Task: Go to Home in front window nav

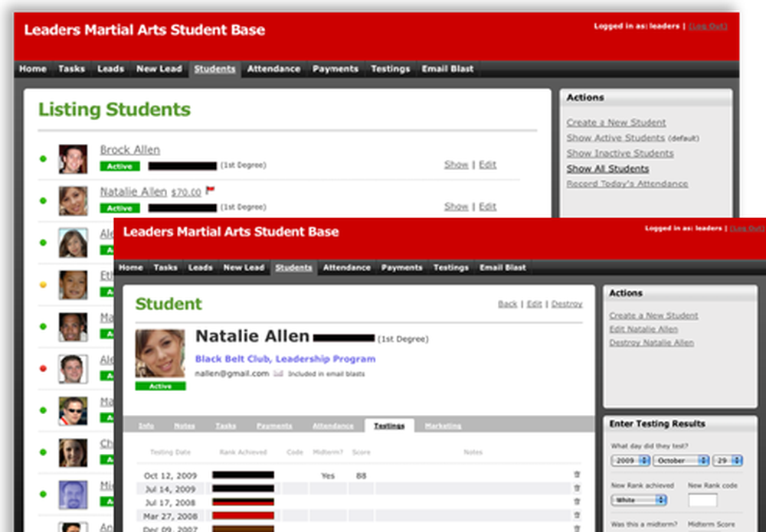Action: (x=131, y=267)
